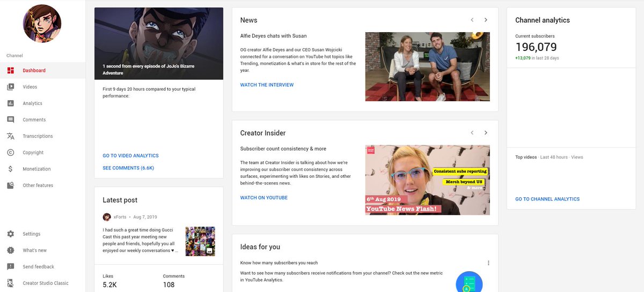Viewport: 644px width, 292px height.
Task: Click the Send feedback icon
Action: point(11,267)
